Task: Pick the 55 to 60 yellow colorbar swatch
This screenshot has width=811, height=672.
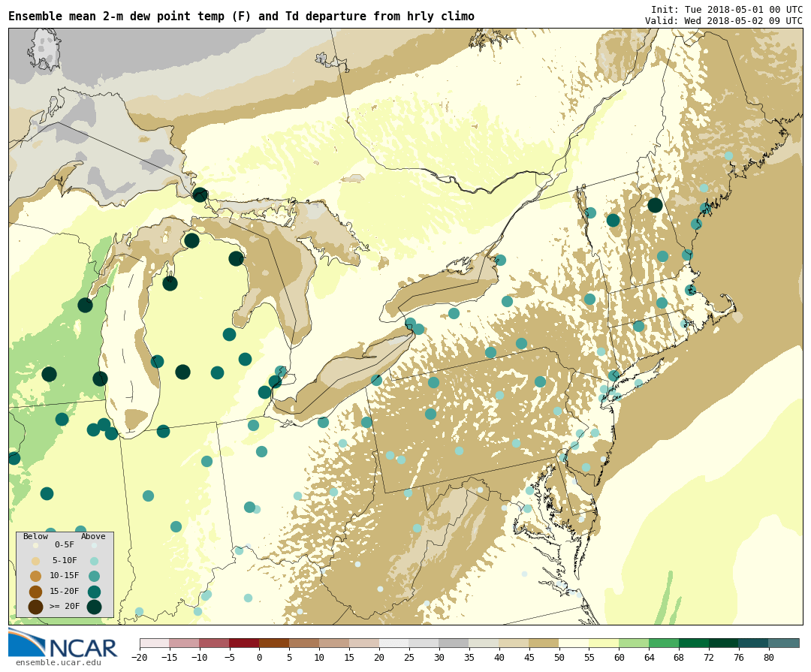Action: 604,643
